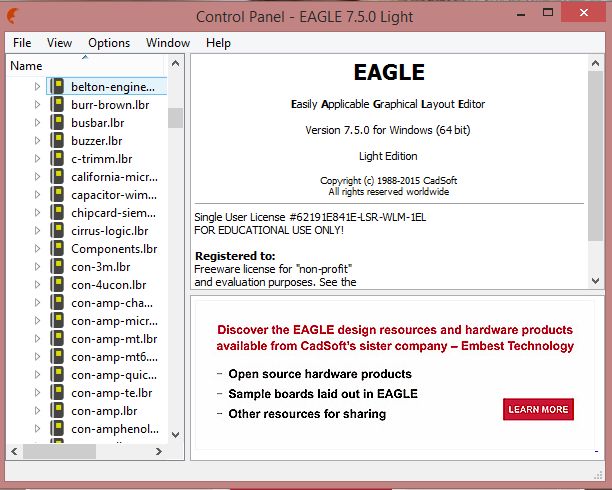Close the EAGLE Control Panel window

click(x=584, y=12)
